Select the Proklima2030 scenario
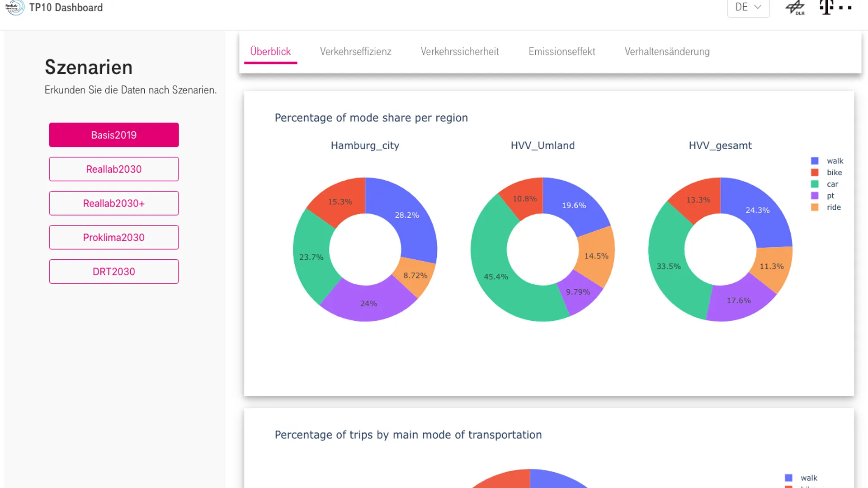This screenshot has width=868, height=488. (x=114, y=237)
